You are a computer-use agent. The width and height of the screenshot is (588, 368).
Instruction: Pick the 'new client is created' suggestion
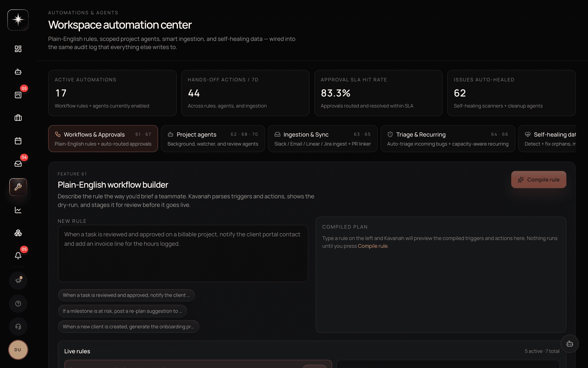tap(128, 327)
